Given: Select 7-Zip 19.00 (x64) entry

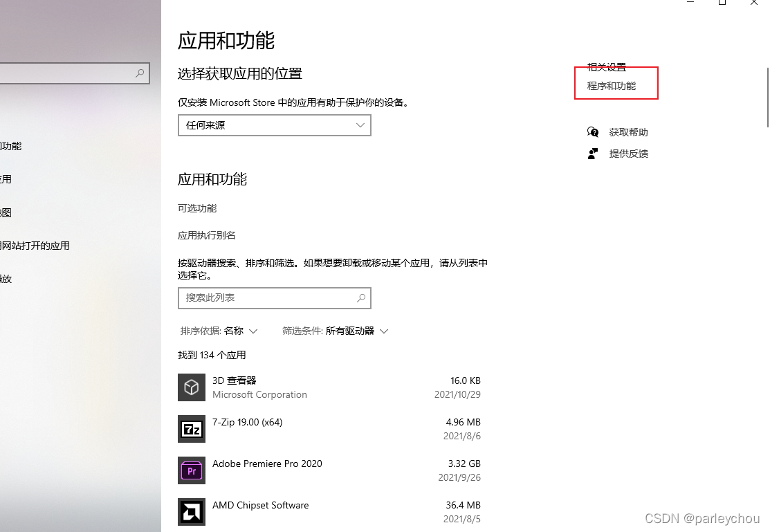Looking at the screenshot, I should tap(329, 429).
